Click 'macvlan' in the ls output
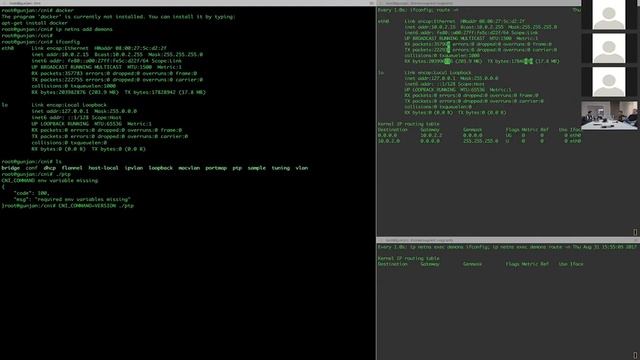Image resolution: width=640 pixels, height=360 pixels. (189, 168)
